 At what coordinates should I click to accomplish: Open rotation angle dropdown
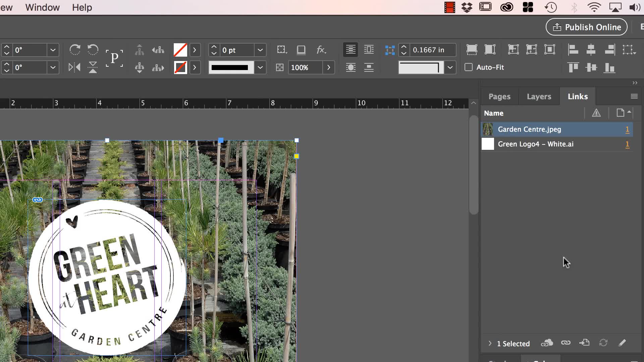(53, 50)
